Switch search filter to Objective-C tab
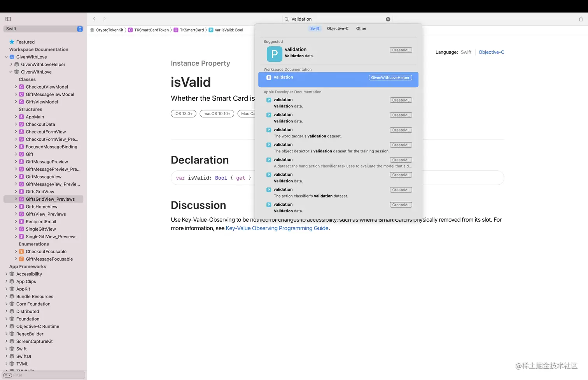The image size is (588, 380). [x=338, y=28]
